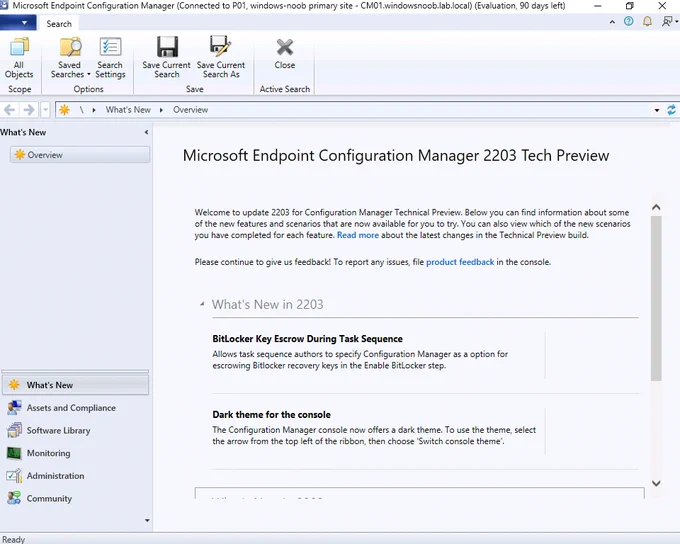Screen dimensions: 680x544
Task: Open the notifications bell icon
Action: click(x=647, y=21)
